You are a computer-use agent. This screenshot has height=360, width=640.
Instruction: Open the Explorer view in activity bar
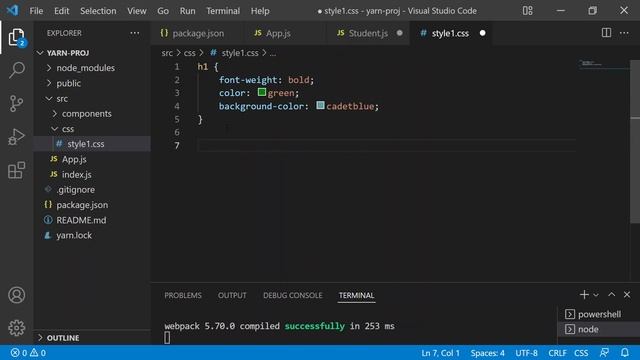16,38
